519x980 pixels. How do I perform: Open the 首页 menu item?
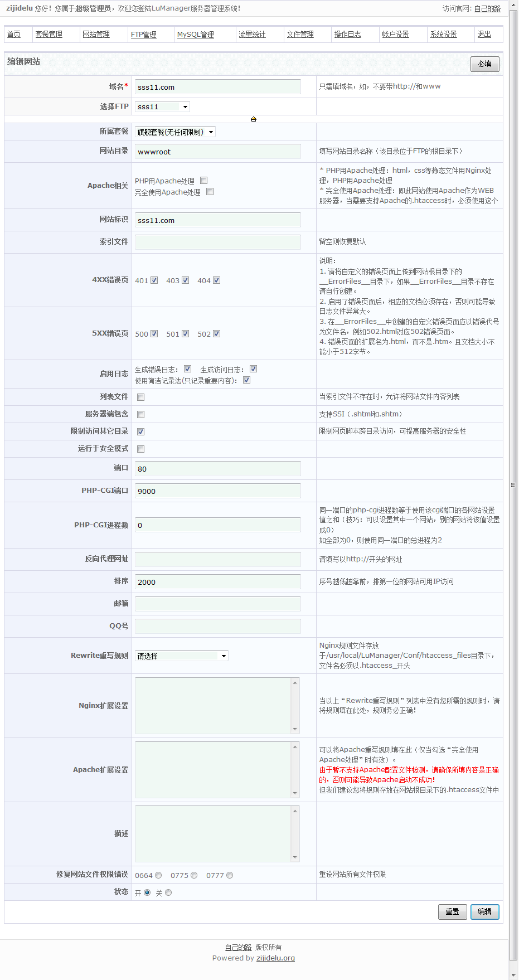pos(14,35)
